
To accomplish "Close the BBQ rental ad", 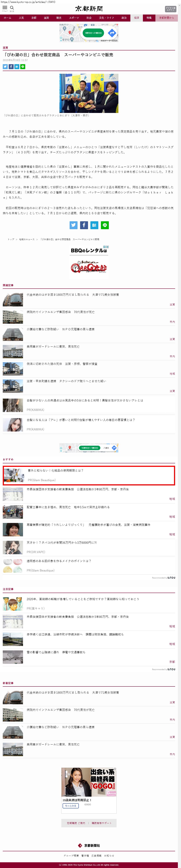I will [x=107, y=247].
